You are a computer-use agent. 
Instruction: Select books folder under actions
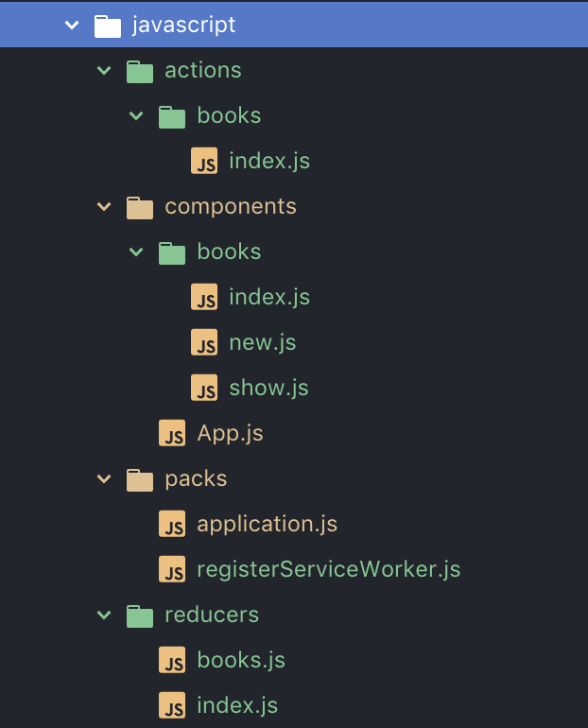click(x=229, y=115)
